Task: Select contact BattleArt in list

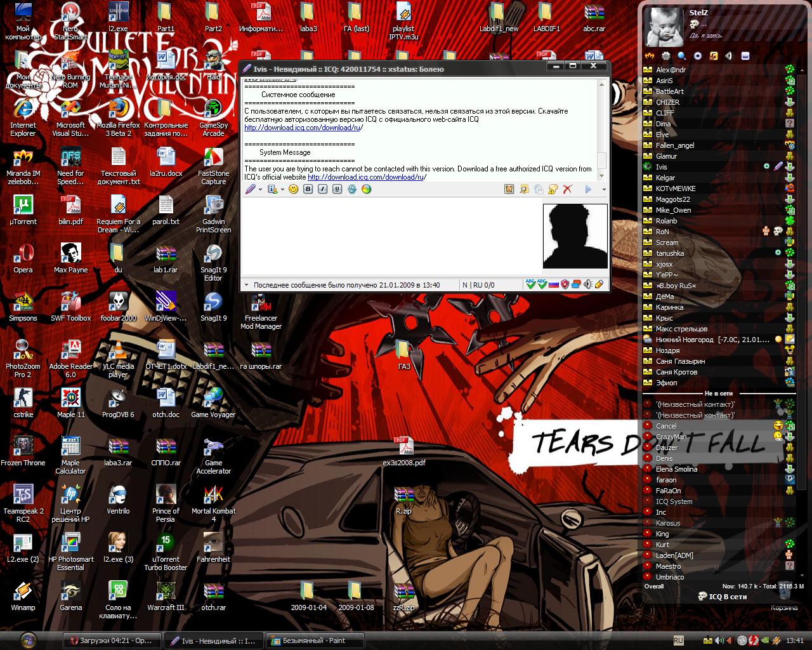Action: 718,91
